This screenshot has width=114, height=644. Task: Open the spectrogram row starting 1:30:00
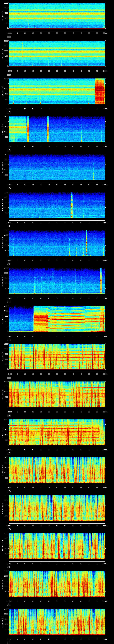[57, 318]
